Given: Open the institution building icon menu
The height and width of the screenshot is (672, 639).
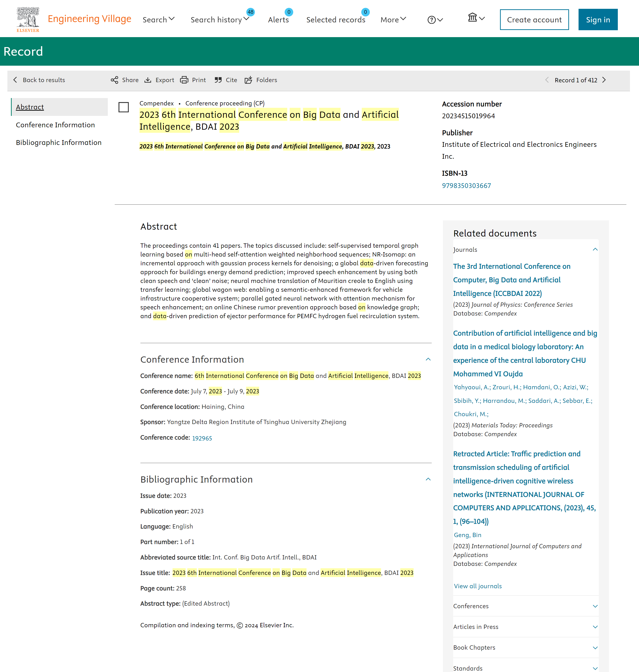Looking at the screenshot, I should click(x=476, y=18).
